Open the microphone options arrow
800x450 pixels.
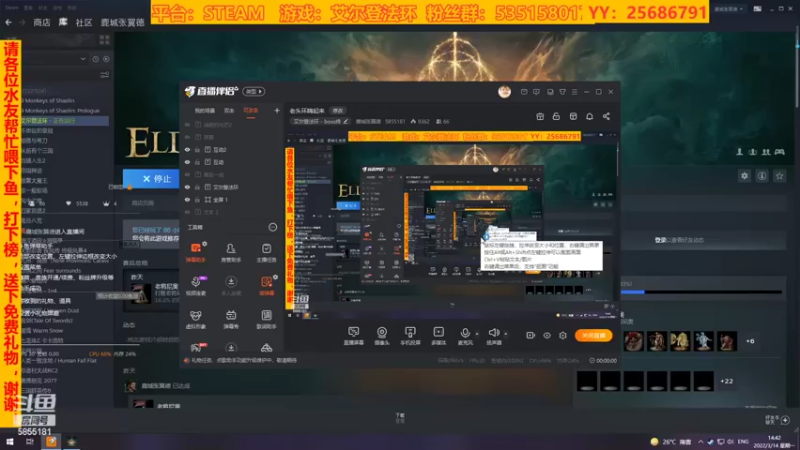point(477,334)
